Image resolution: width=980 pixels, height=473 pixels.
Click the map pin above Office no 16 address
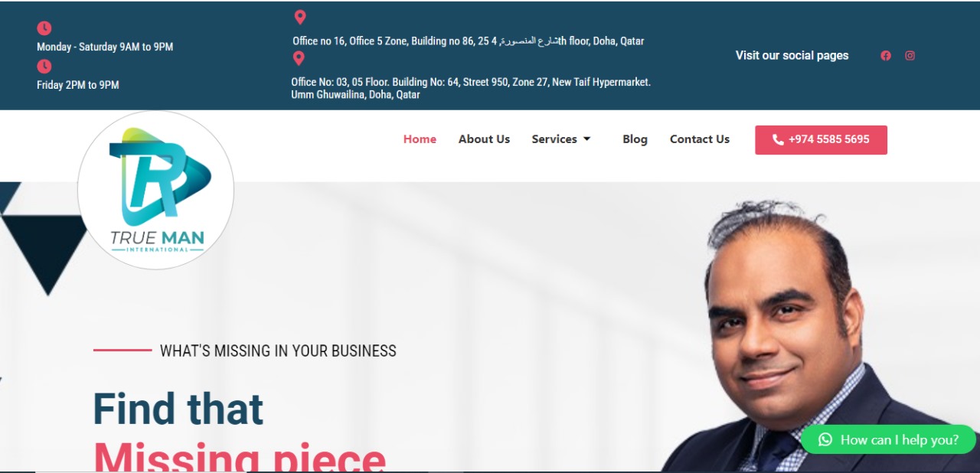[x=300, y=18]
